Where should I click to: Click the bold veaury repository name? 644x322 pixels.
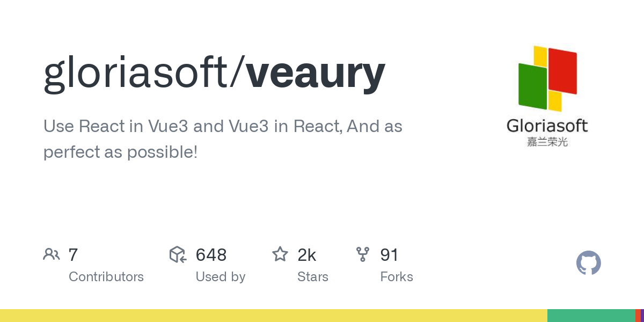click(316, 74)
